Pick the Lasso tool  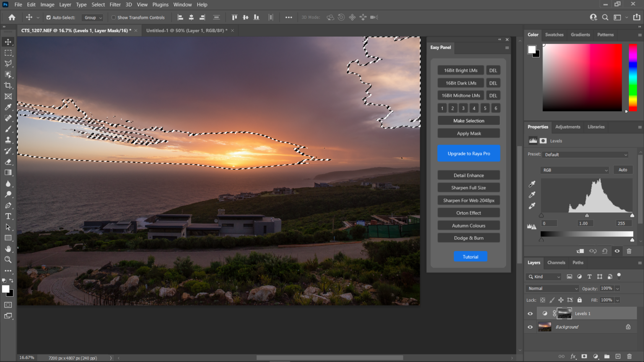[x=8, y=64]
